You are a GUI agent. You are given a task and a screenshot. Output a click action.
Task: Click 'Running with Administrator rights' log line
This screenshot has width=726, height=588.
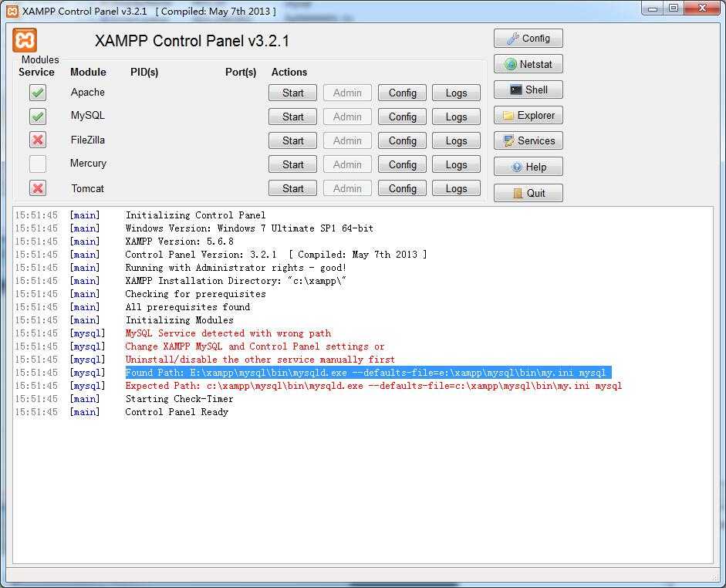click(x=235, y=268)
